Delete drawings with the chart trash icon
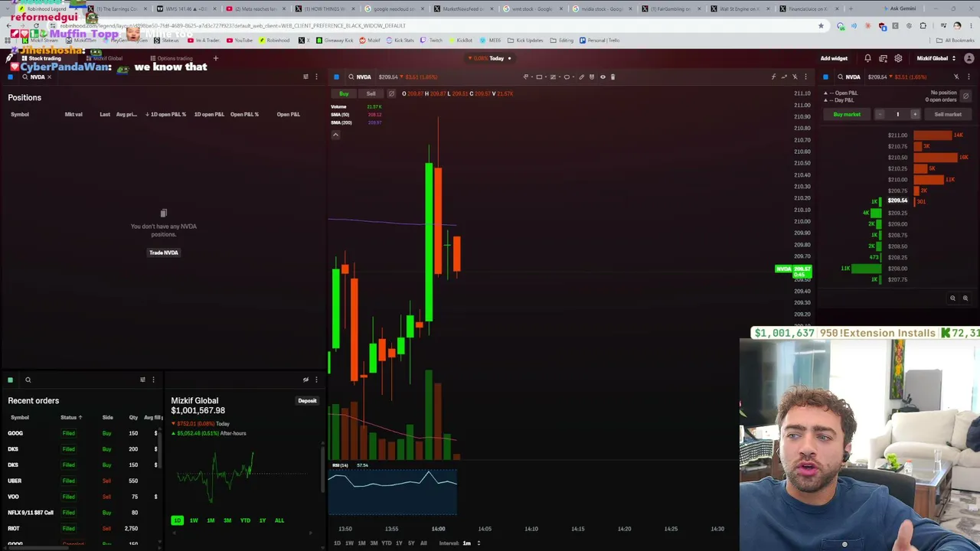 tap(612, 77)
